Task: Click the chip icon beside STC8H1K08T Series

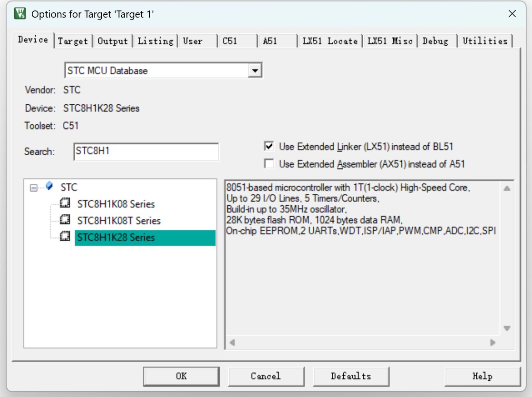Action: (65, 220)
